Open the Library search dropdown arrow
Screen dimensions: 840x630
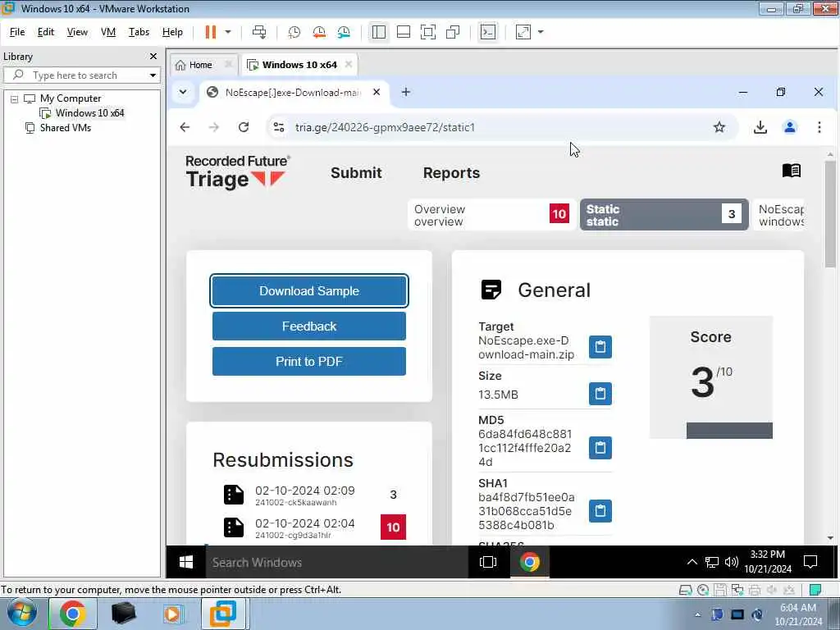tap(153, 75)
